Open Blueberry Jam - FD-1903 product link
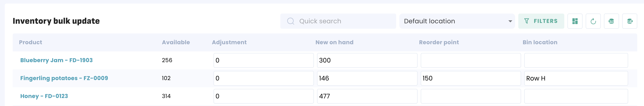 pos(56,60)
